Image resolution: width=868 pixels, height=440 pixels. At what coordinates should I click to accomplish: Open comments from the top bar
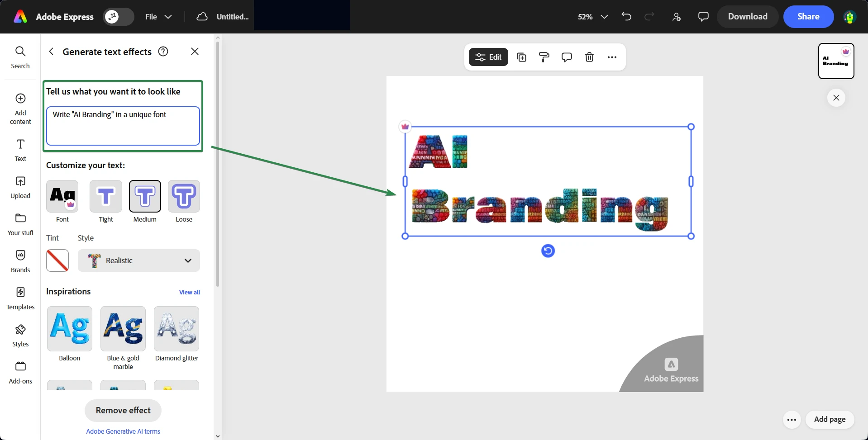click(x=703, y=17)
